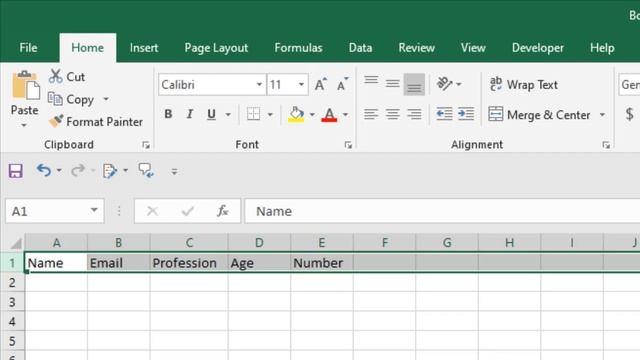Open the File tab

[x=28, y=48]
